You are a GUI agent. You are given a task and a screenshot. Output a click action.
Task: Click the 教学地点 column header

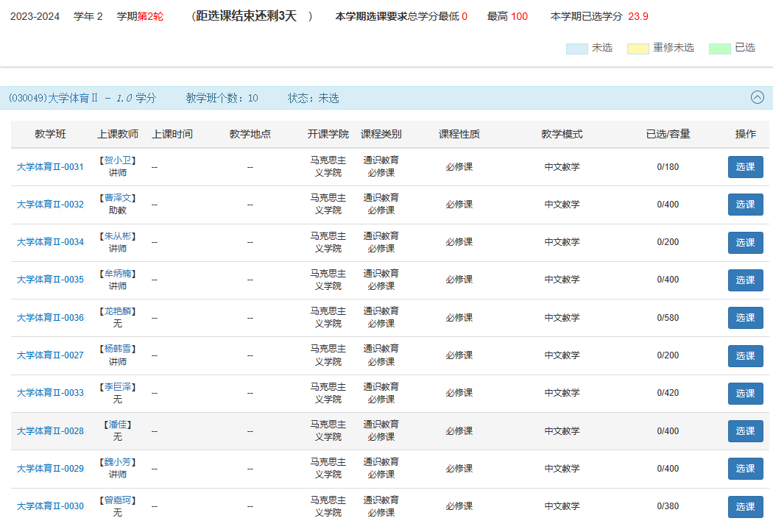[x=250, y=134]
